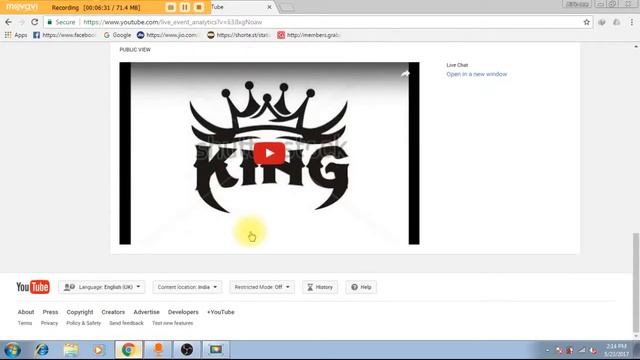Click the taskbar clock
This screenshot has width=640, height=360.
pyautogui.click(x=616, y=350)
